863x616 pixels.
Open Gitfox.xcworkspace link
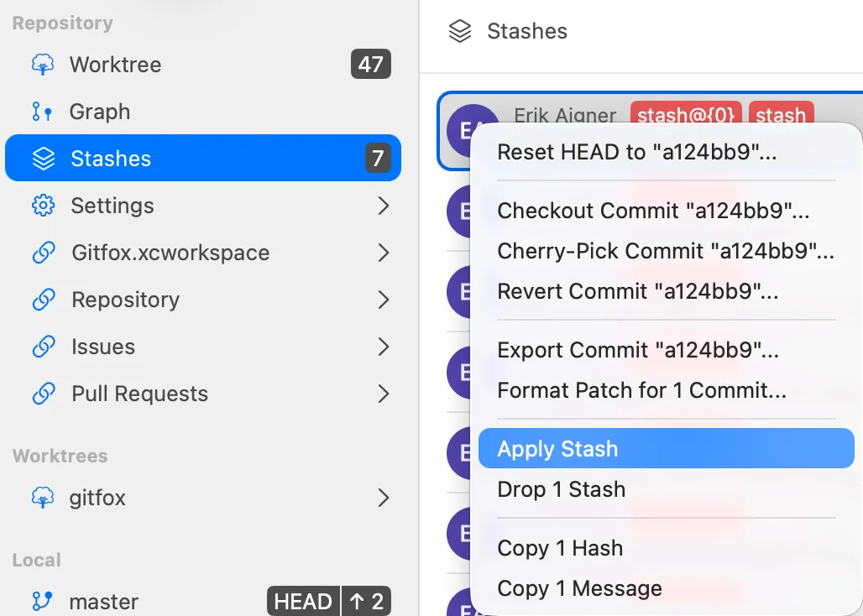[x=203, y=253]
